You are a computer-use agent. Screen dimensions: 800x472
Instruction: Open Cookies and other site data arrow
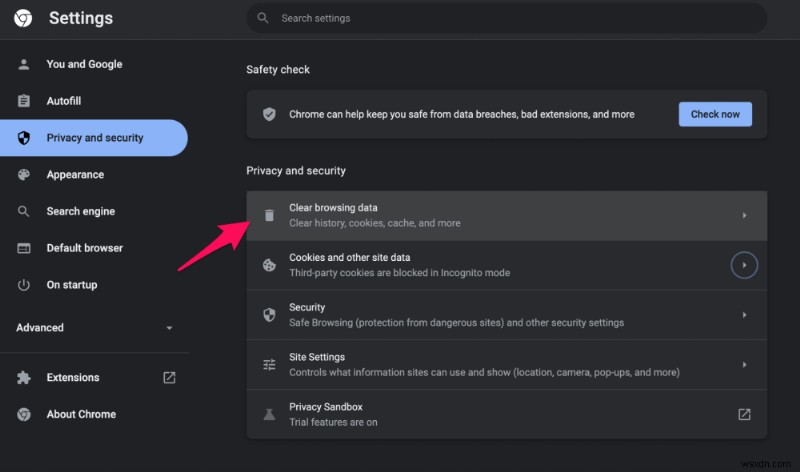click(x=744, y=265)
